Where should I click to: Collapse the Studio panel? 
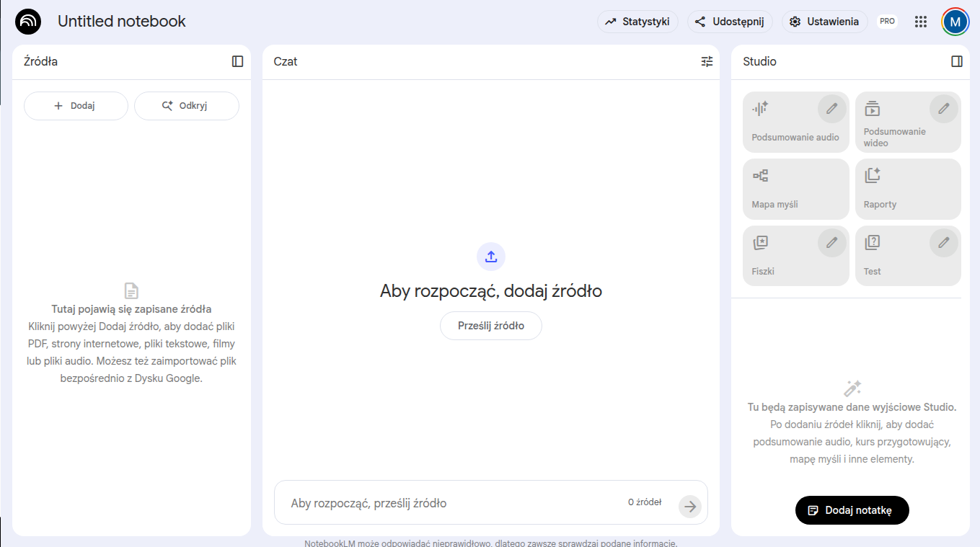957,61
